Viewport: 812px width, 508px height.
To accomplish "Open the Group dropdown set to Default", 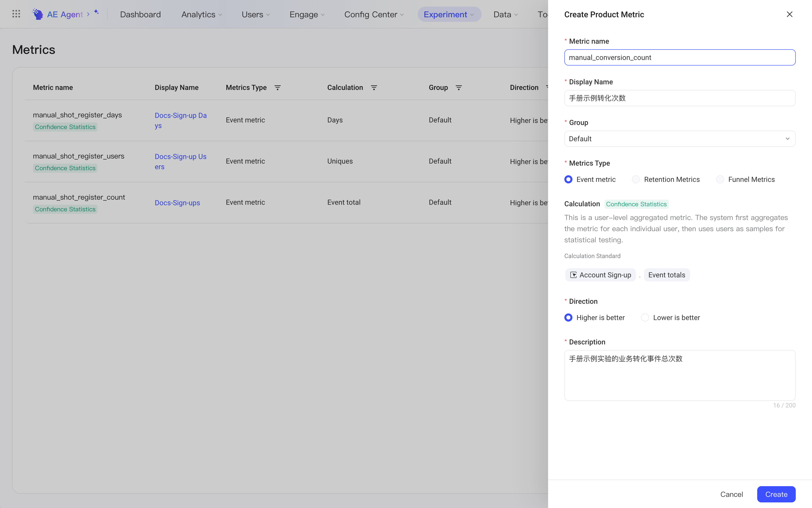I will click(680, 139).
